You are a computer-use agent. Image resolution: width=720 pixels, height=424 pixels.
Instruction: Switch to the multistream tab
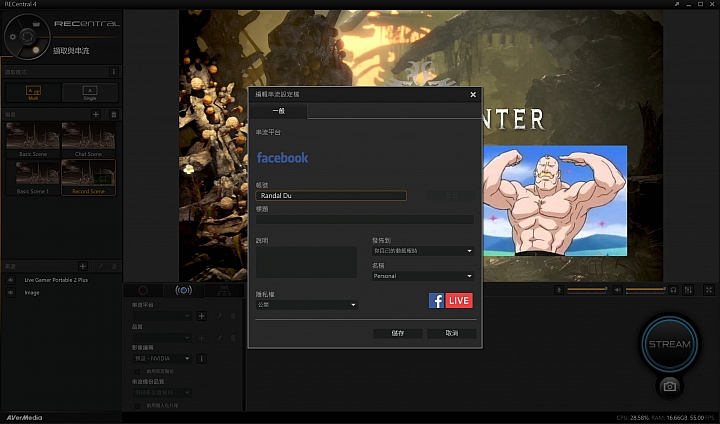pyautogui.click(x=224, y=290)
